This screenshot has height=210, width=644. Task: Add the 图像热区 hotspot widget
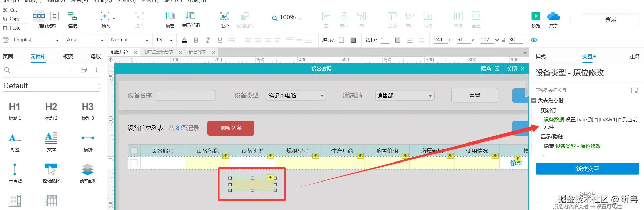[52, 173]
